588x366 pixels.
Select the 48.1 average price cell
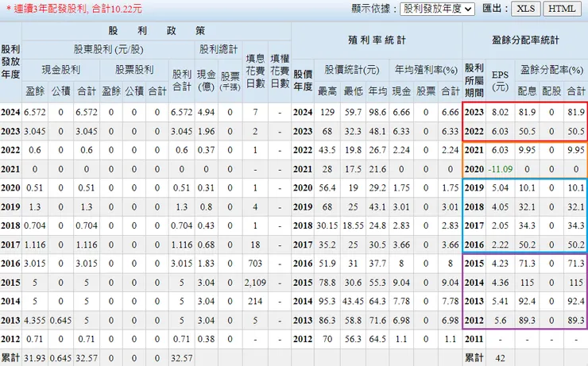point(377,132)
